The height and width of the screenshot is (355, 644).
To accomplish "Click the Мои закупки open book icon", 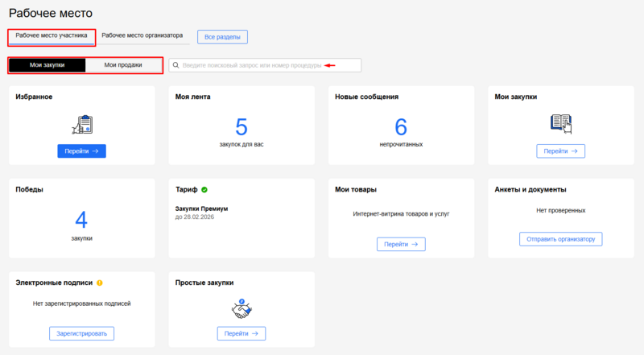I will tap(561, 124).
